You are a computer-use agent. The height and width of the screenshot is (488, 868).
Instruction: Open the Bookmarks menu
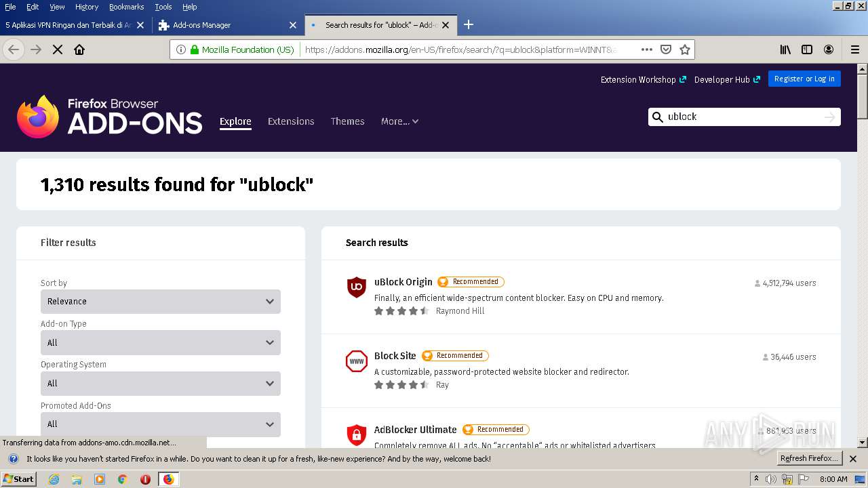[x=126, y=7]
